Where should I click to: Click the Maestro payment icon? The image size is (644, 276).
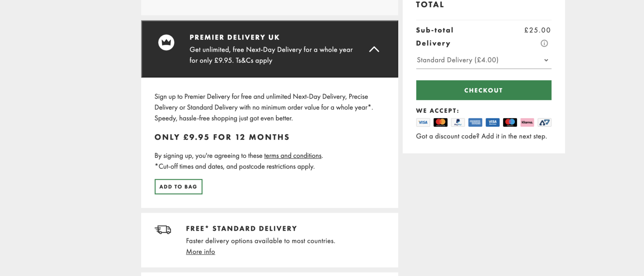(510, 122)
